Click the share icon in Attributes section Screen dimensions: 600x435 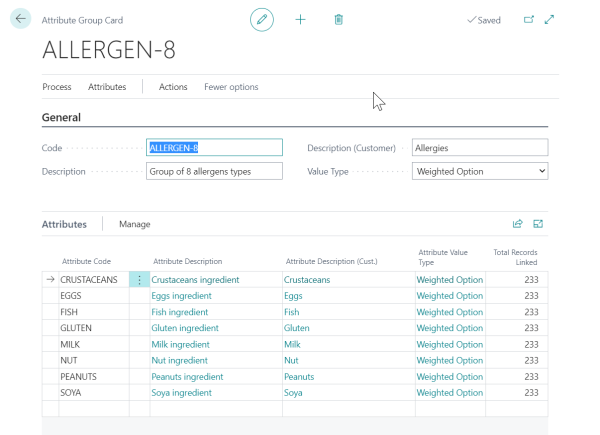point(518,224)
